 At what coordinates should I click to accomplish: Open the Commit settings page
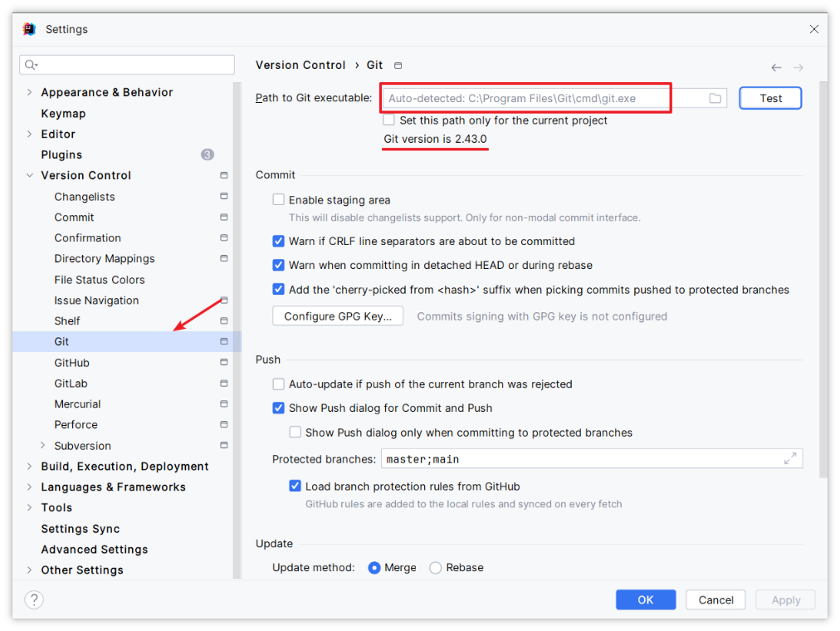point(74,217)
